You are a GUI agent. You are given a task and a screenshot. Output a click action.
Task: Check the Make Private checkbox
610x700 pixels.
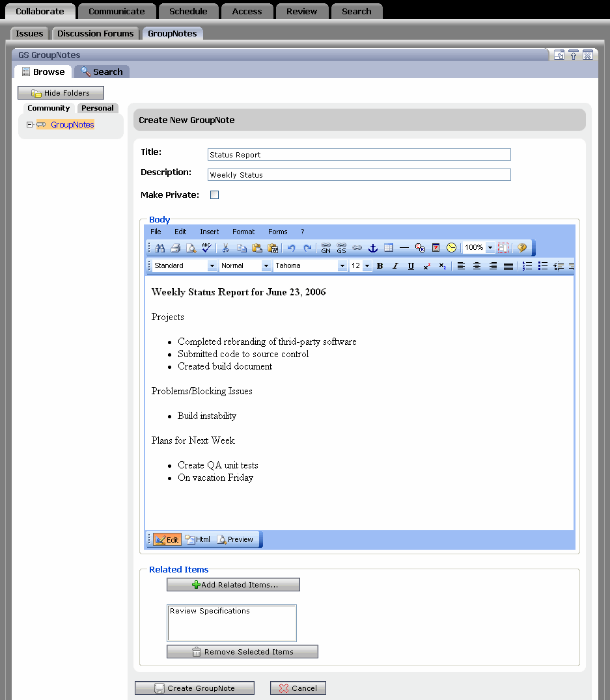(x=214, y=194)
